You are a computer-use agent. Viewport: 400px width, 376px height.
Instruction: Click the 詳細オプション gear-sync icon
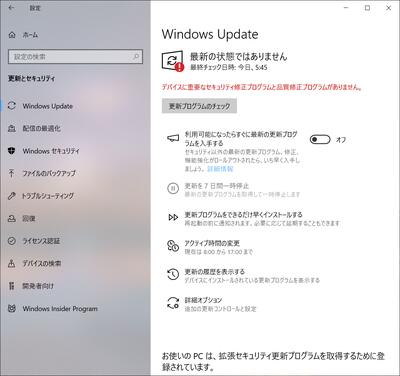173,303
